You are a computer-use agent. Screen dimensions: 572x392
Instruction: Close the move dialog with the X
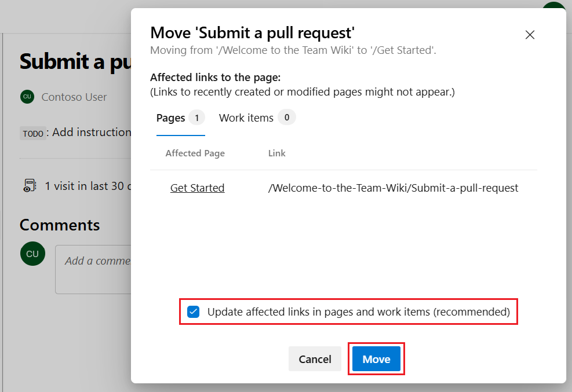pos(530,35)
